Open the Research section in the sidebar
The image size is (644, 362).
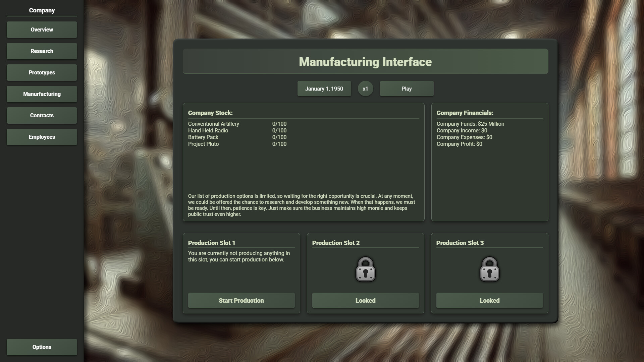42,51
